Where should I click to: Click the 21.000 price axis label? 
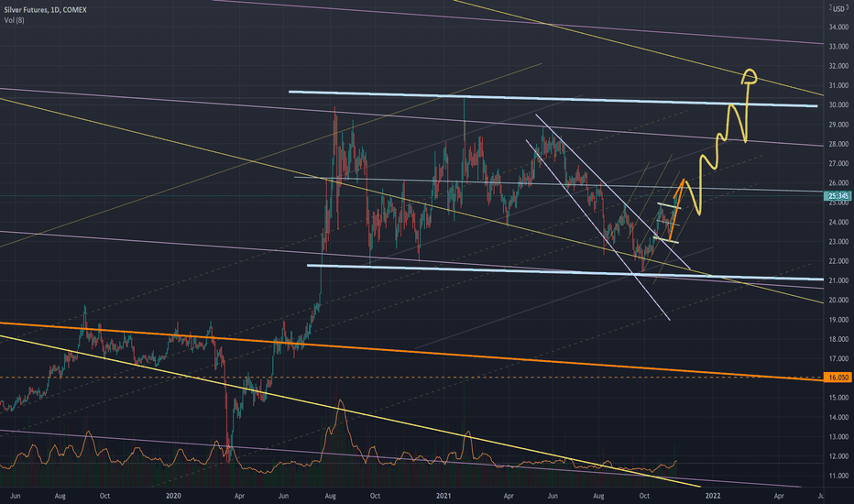[838, 280]
